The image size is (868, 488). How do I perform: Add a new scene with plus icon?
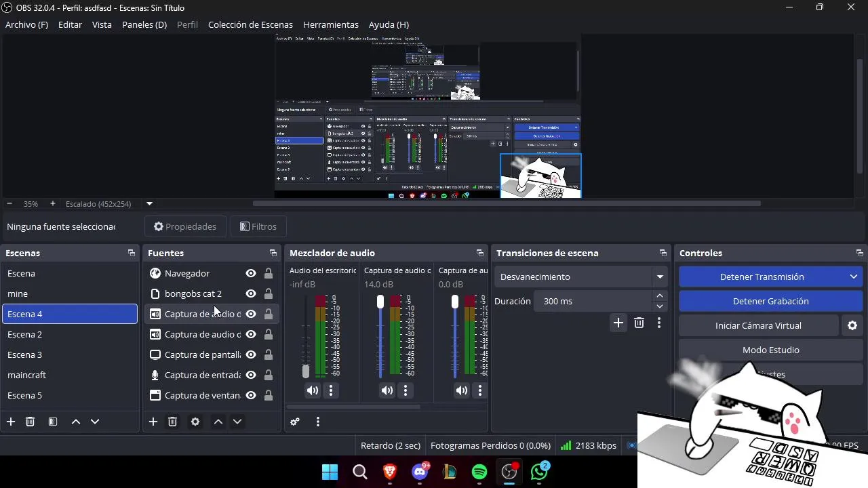click(x=11, y=422)
